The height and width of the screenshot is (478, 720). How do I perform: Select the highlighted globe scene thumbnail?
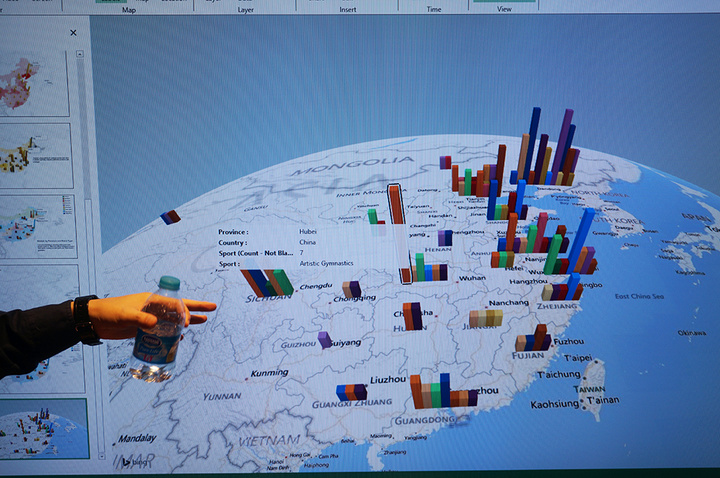coord(44,429)
